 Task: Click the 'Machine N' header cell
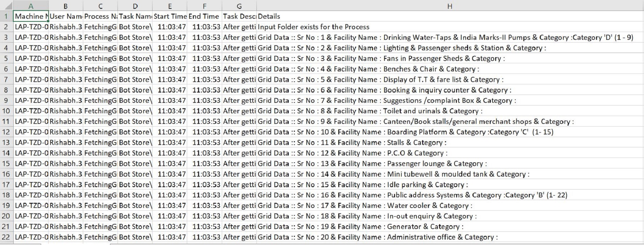[31, 16]
